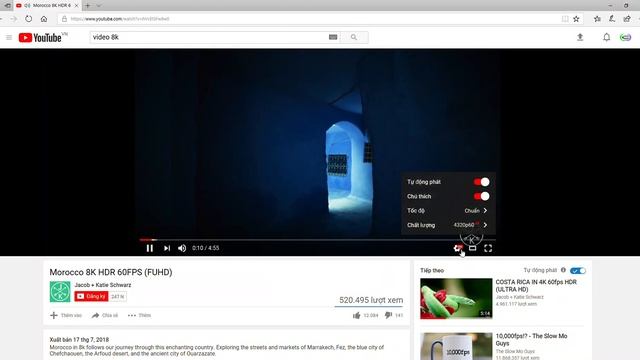Open 10,000fps!? - The Slow Mo Guys title
This screenshot has height=360, width=640.
531,340
